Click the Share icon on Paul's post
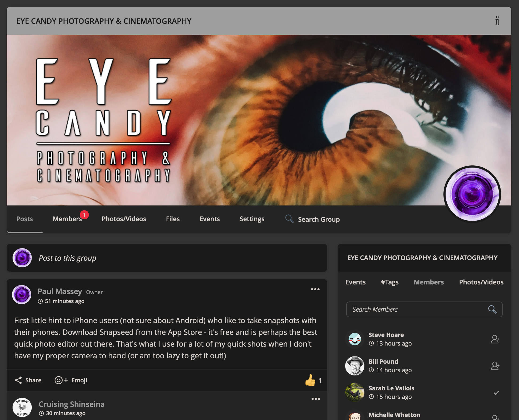This screenshot has height=420, width=519. tap(18, 380)
